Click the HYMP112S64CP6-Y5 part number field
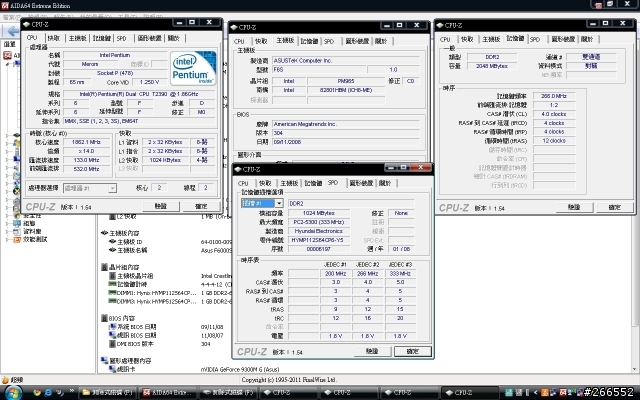The height and width of the screenshot is (400, 640). click(x=317, y=240)
